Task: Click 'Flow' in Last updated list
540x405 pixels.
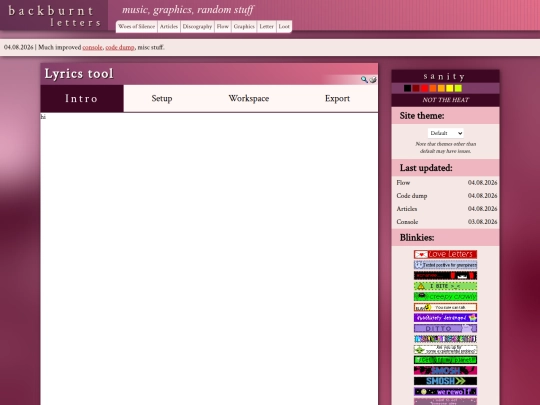Action: click(x=403, y=183)
